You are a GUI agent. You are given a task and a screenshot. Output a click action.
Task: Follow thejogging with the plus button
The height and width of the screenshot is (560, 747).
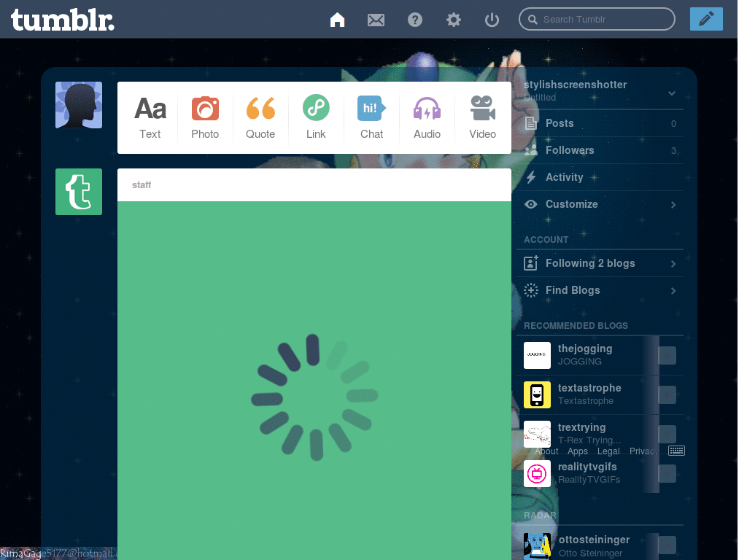pos(667,356)
